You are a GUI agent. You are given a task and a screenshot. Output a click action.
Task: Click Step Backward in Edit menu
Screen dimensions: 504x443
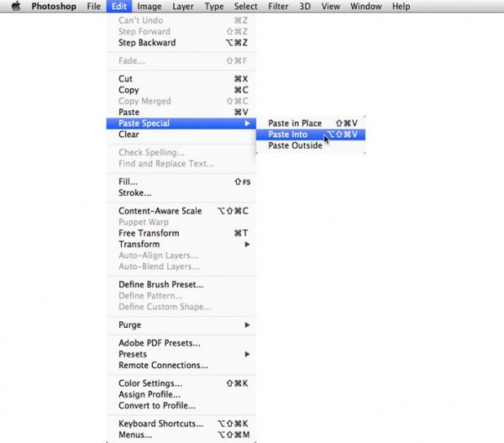coord(147,43)
